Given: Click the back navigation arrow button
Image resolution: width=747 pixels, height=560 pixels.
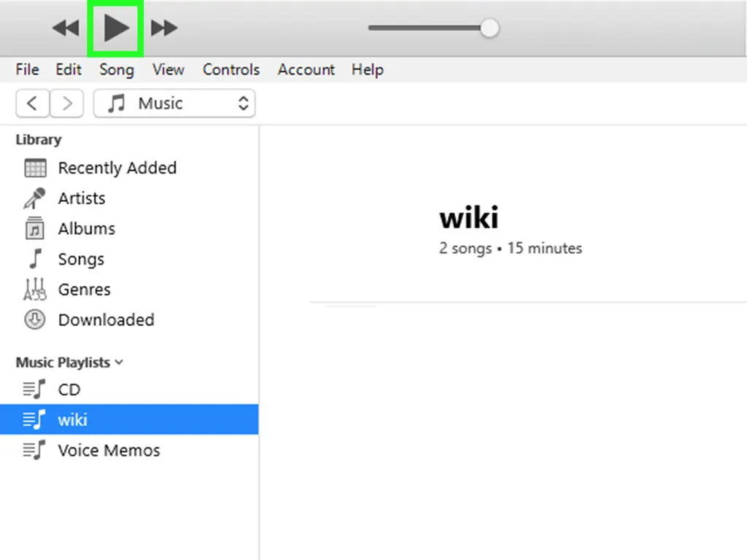Looking at the screenshot, I should click(x=32, y=104).
